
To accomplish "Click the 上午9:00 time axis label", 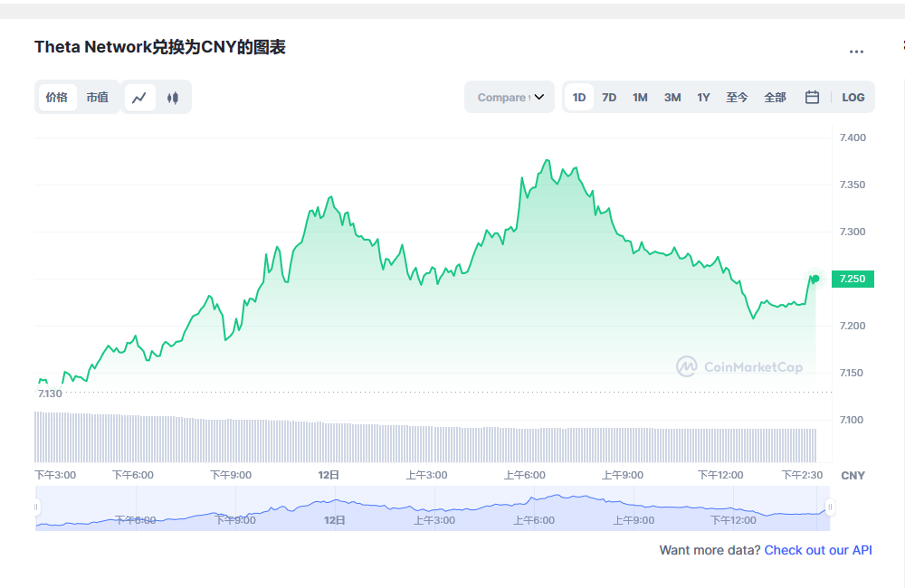I will click(x=623, y=475).
